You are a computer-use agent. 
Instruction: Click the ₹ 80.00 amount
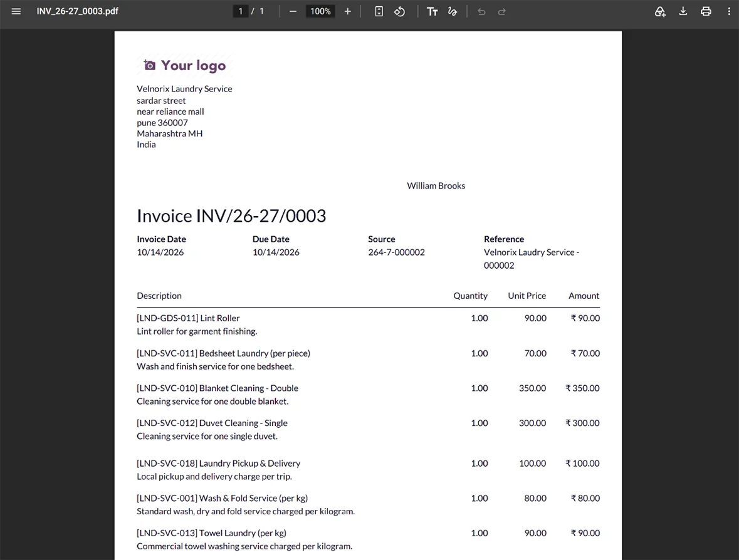click(585, 498)
